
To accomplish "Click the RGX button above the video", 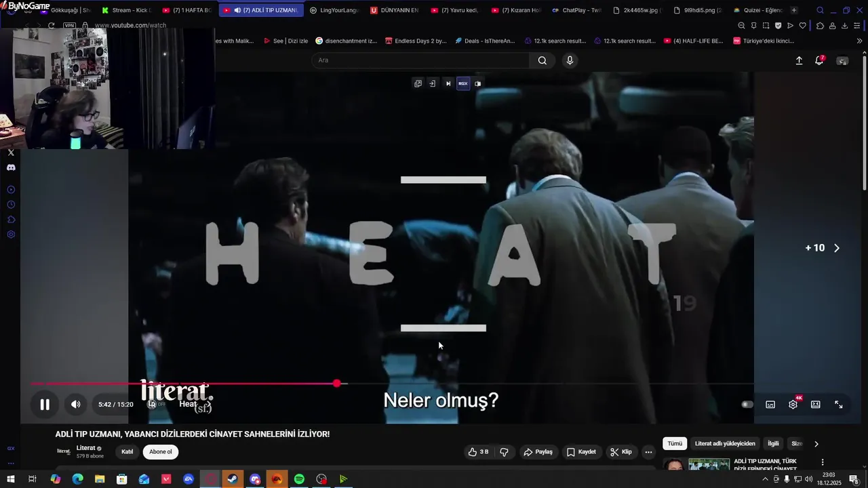I will (463, 84).
